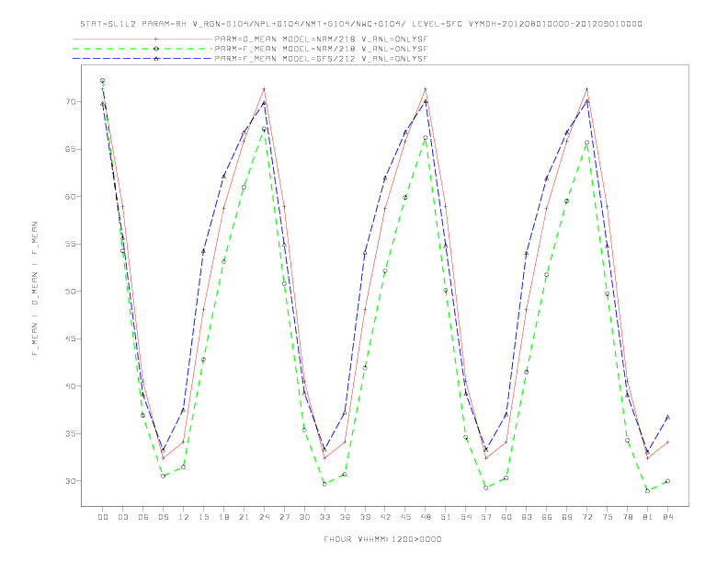Click the y-axis tick label 35
Image resolution: width=728 pixels, height=563 pixels.
point(71,433)
